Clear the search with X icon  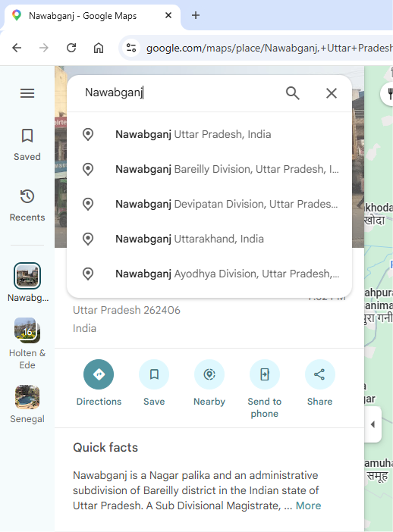(x=332, y=93)
